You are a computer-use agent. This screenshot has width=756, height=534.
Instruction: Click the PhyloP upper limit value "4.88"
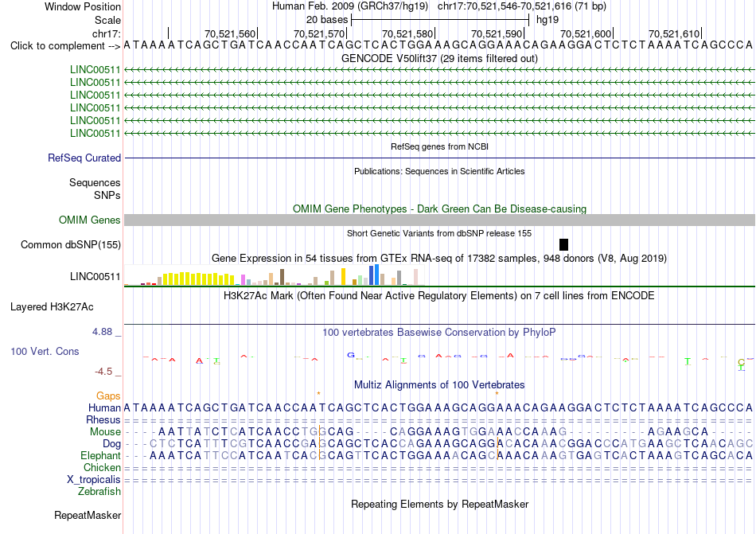[x=102, y=332]
